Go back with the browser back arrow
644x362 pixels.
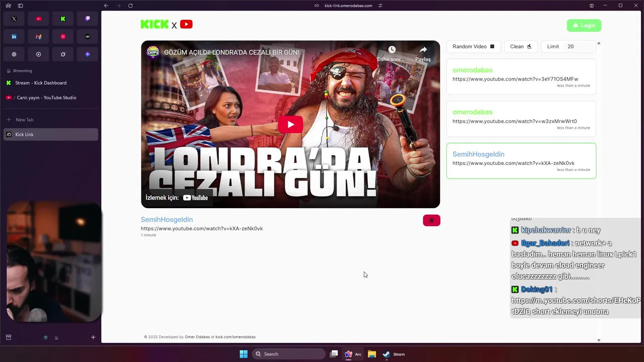(106, 6)
